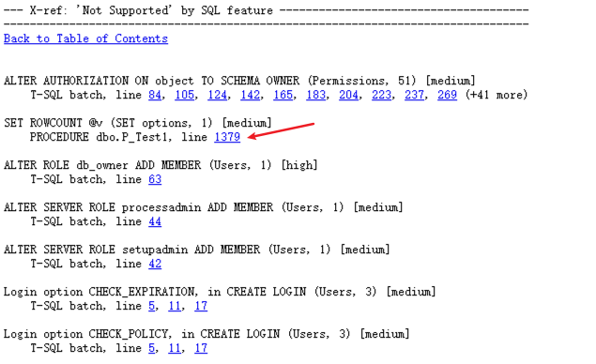Screen dimensions: 596x364
Task: Open line 142 link under ALTER AUTHORIZATION
Action: click(x=250, y=95)
